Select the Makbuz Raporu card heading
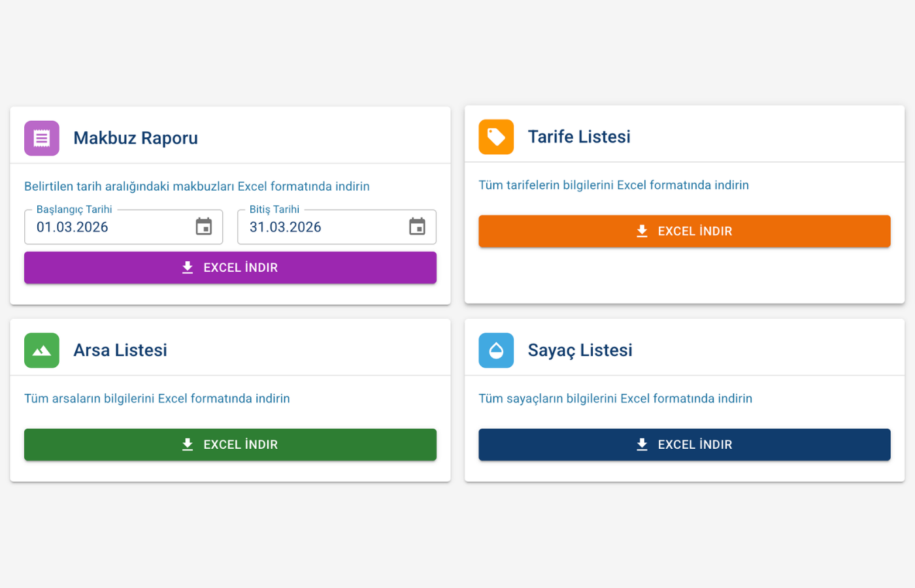The height and width of the screenshot is (588, 915). tap(135, 138)
